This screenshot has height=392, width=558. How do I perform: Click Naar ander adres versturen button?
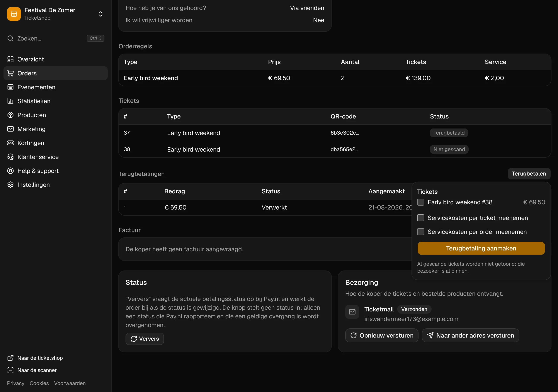click(470, 335)
